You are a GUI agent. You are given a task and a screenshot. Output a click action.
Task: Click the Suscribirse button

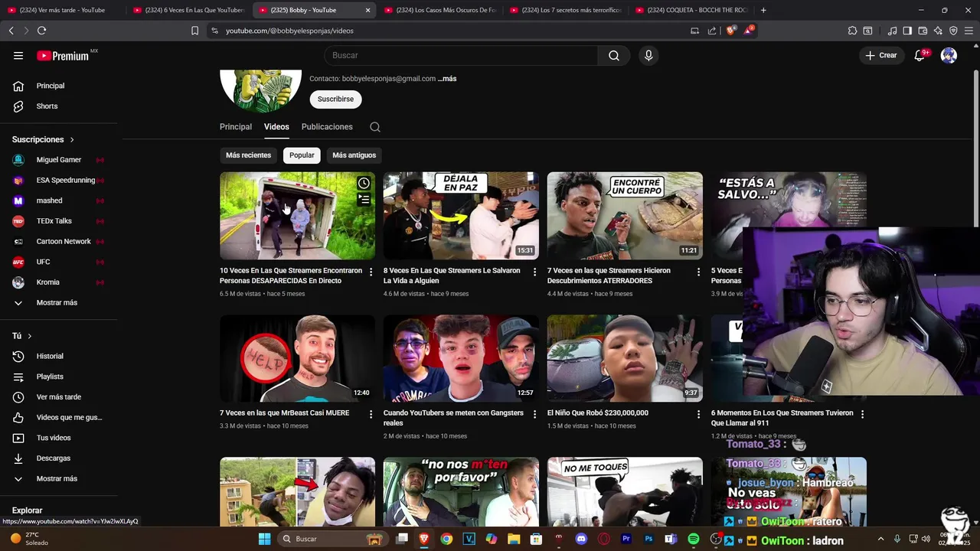click(x=335, y=99)
